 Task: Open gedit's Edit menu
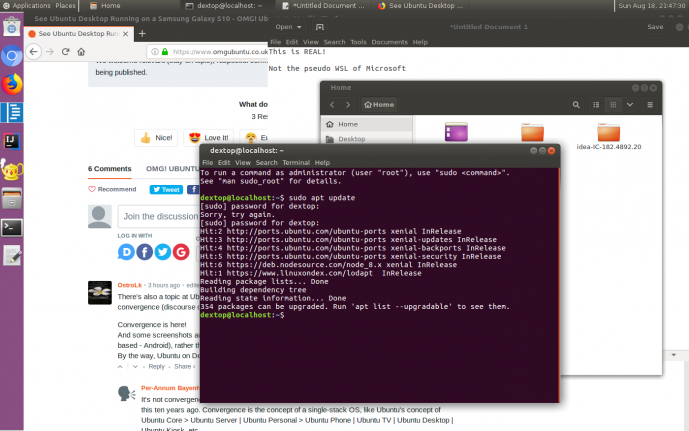(x=292, y=42)
